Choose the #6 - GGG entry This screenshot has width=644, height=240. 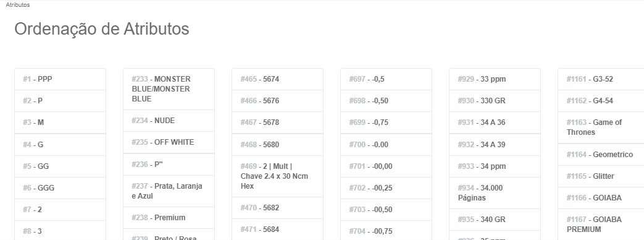pos(60,187)
